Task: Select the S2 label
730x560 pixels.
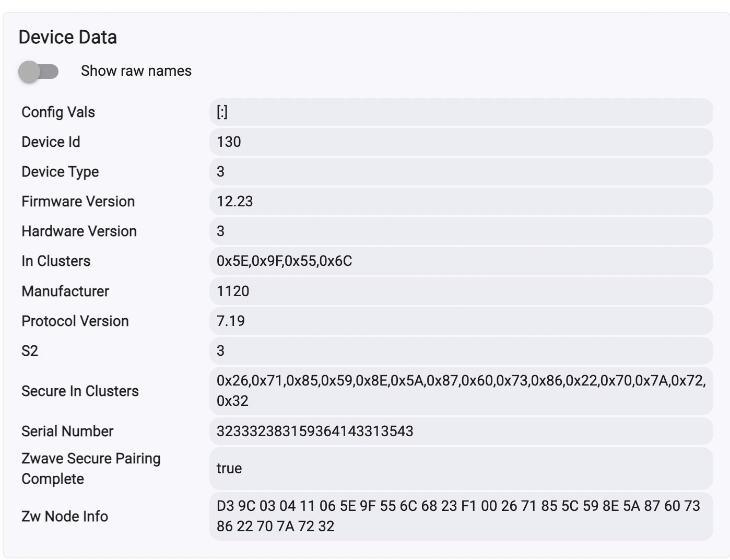Action: coord(30,351)
